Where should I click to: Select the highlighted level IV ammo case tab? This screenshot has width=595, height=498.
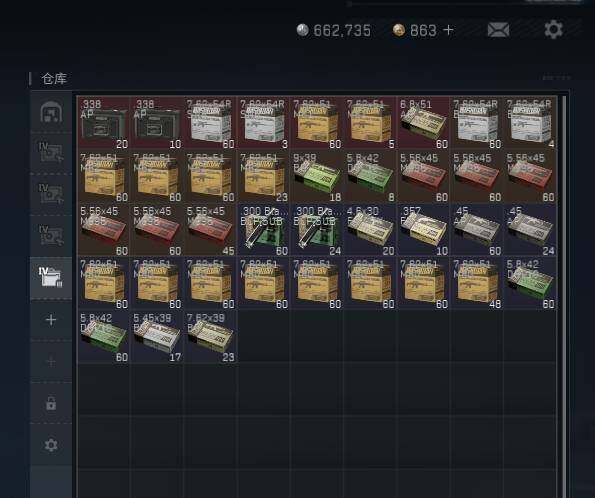(51, 277)
